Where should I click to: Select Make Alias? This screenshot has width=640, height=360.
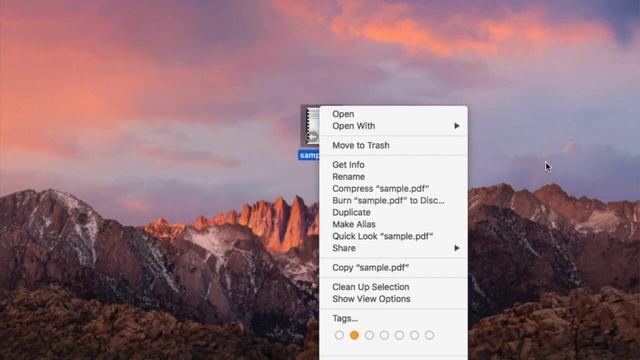click(393, 224)
